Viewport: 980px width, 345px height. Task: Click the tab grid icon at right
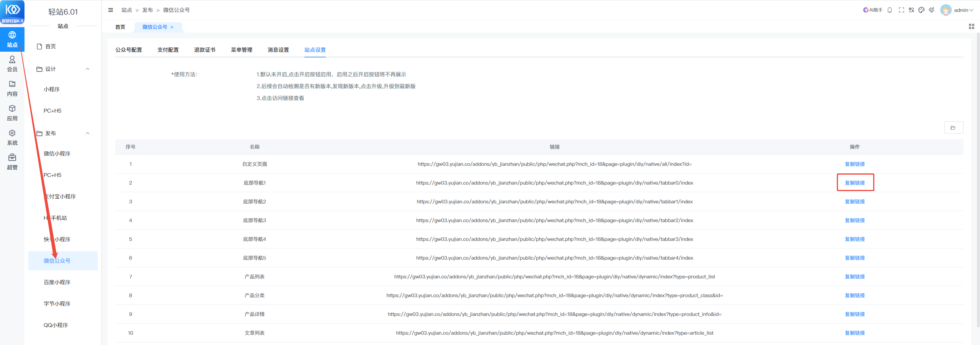click(971, 26)
